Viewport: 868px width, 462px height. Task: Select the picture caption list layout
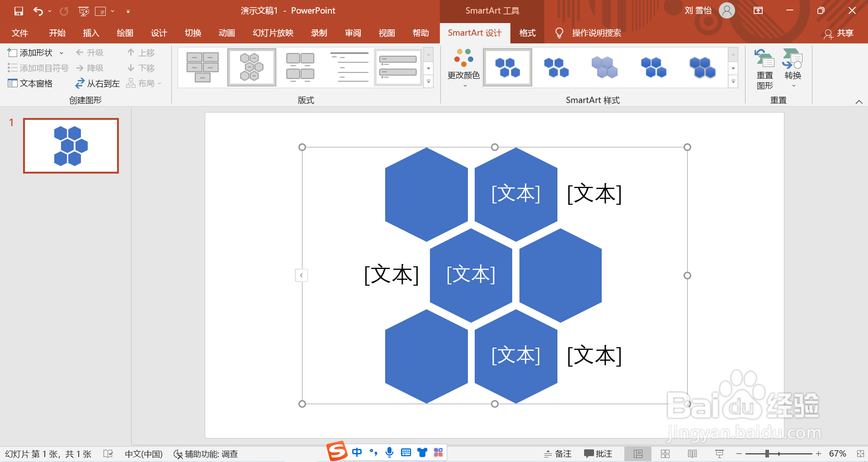point(300,67)
